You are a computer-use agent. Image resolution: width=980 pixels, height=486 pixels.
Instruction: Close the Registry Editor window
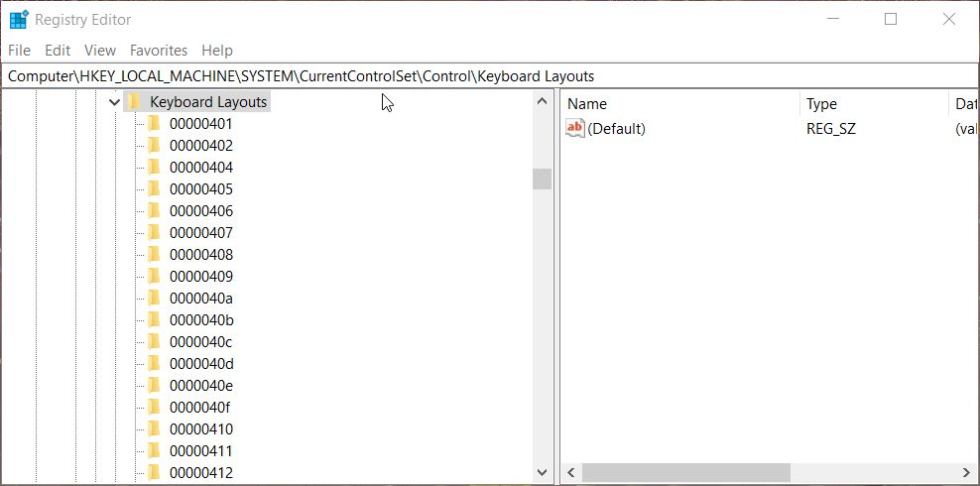[948, 20]
